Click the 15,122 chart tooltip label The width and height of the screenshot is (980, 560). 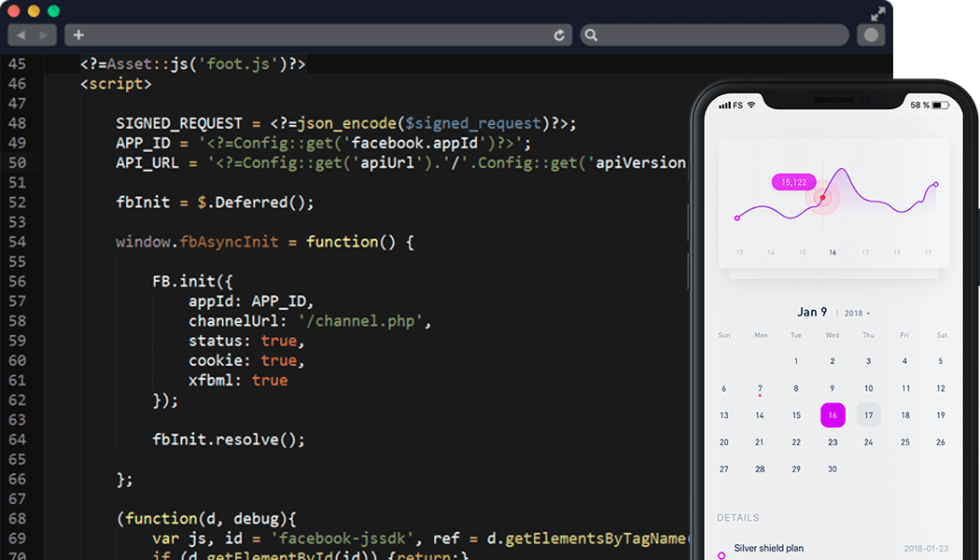793,182
